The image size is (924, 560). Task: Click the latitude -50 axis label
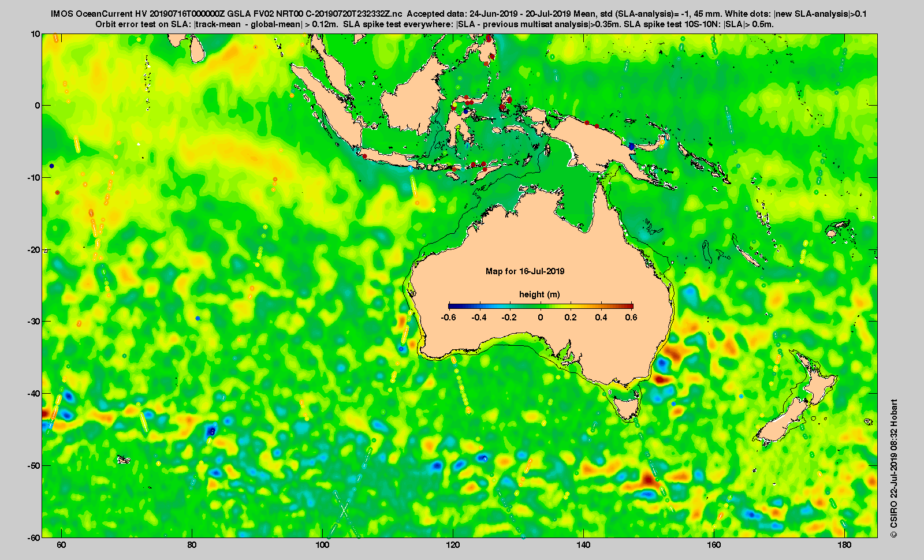tap(33, 466)
